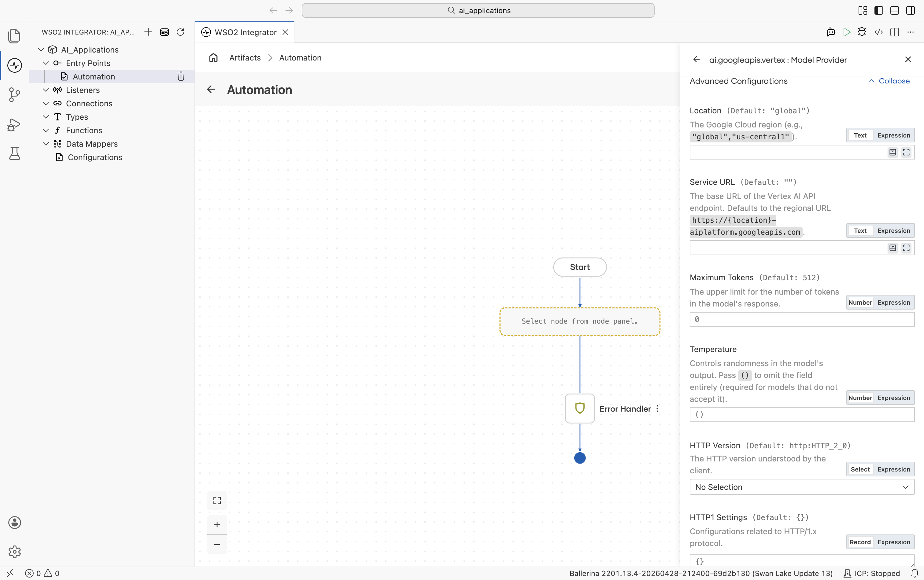Expand Data Mappers tree node
Viewport: 924px width, 580px height.
(46, 143)
